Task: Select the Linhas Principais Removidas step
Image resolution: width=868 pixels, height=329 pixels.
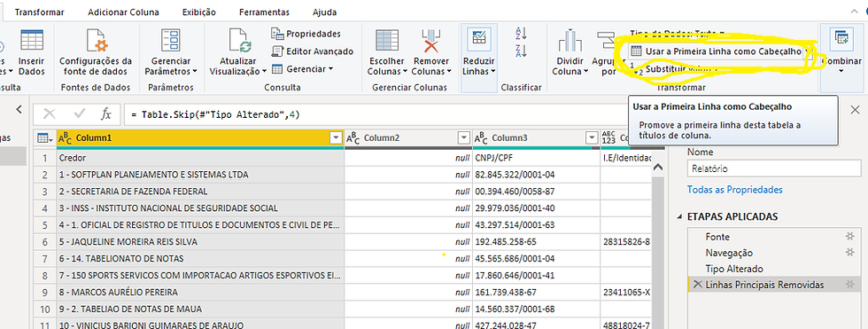Action: [x=764, y=285]
